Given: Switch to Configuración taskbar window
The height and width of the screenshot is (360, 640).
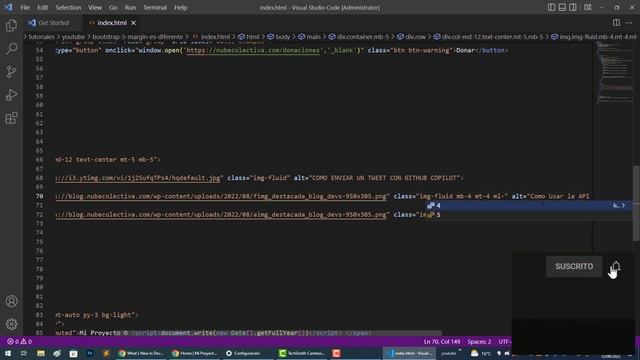Looking at the screenshot, I should 243,353.
